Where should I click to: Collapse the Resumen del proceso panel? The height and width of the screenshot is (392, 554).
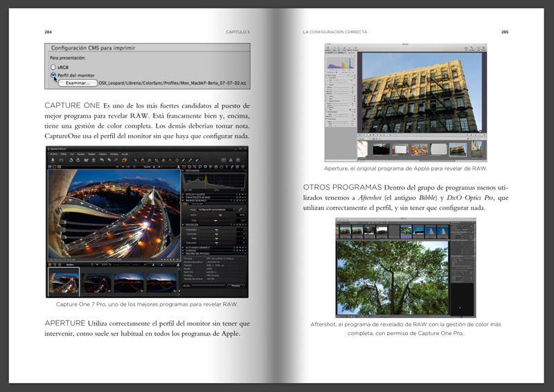(183, 253)
